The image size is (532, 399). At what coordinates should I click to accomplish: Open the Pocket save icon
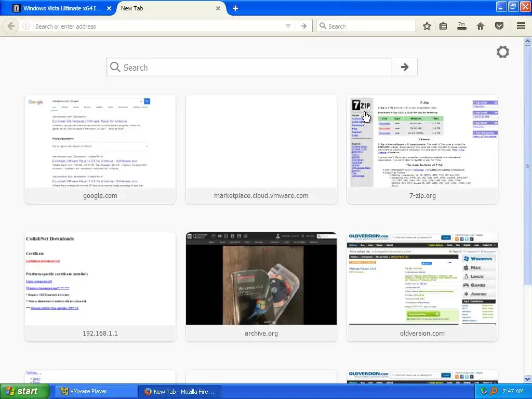(499, 26)
